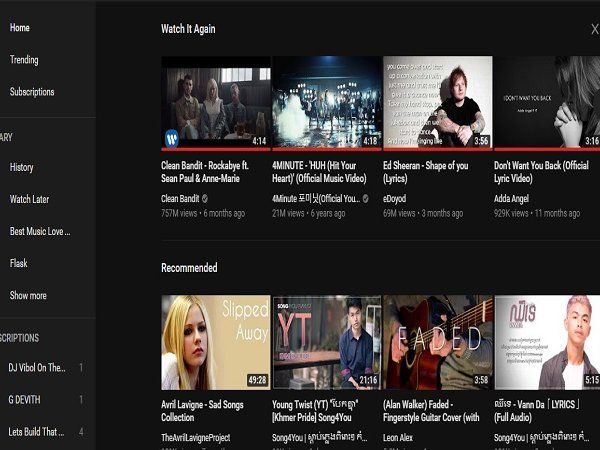Visit Song4You channel under Vann Da video
600x450 pixels.
click(x=542, y=437)
